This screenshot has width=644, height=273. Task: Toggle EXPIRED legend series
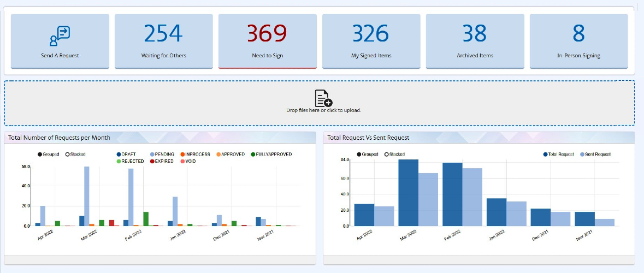162,161
